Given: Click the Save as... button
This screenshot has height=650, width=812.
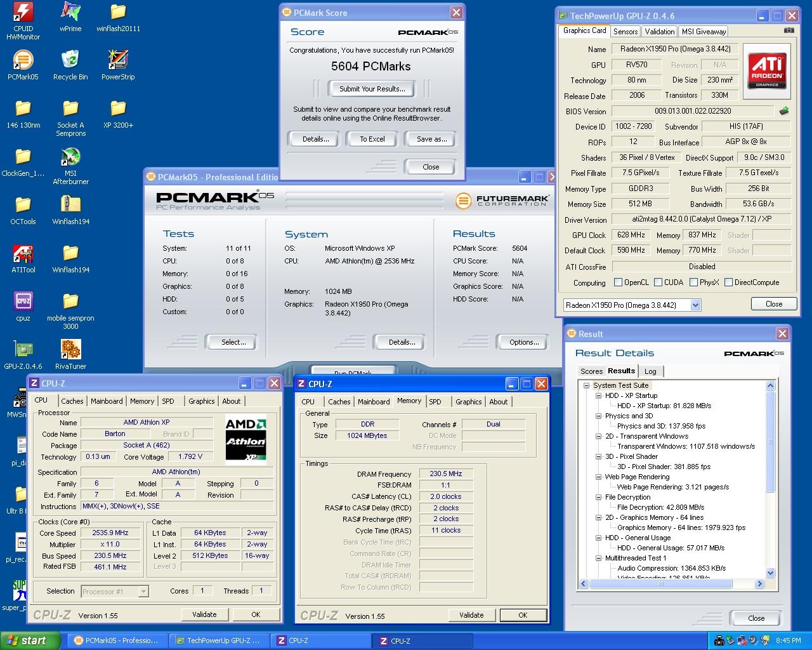Looking at the screenshot, I should tap(431, 139).
